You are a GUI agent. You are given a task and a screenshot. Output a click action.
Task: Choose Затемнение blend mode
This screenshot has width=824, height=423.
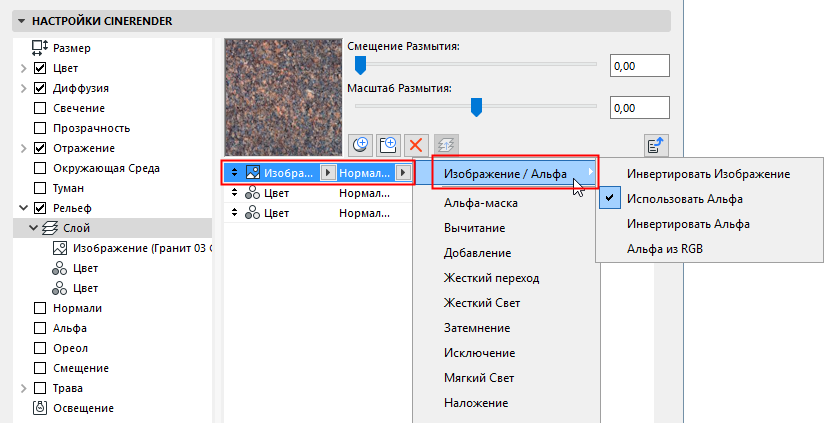pyautogui.click(x=477, y=328)
